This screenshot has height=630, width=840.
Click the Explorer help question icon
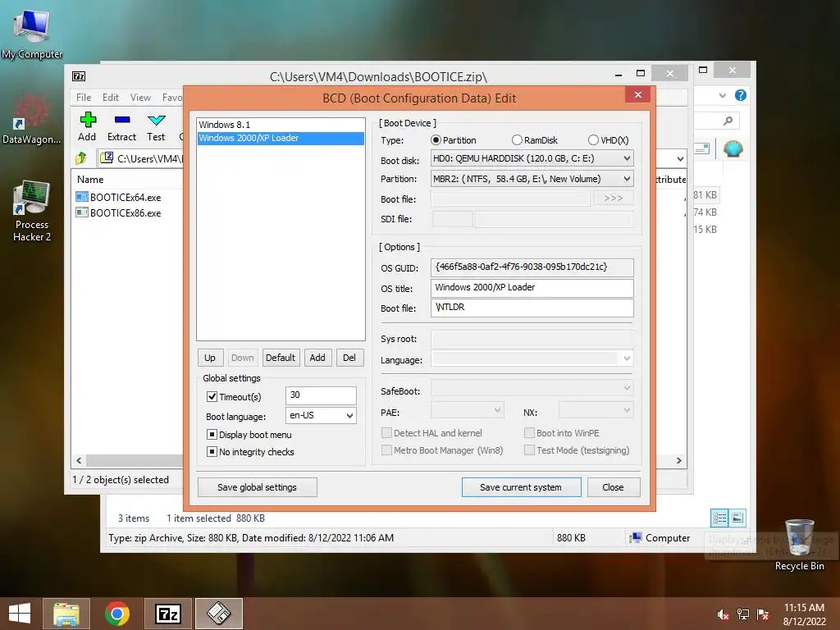pyautogui.click(x=741, y=95)
